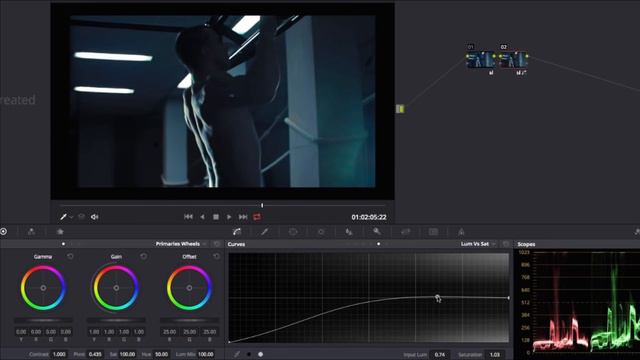The image size is (640, 360).
Task: Open the Blur palette
Action: pos(349,232)
